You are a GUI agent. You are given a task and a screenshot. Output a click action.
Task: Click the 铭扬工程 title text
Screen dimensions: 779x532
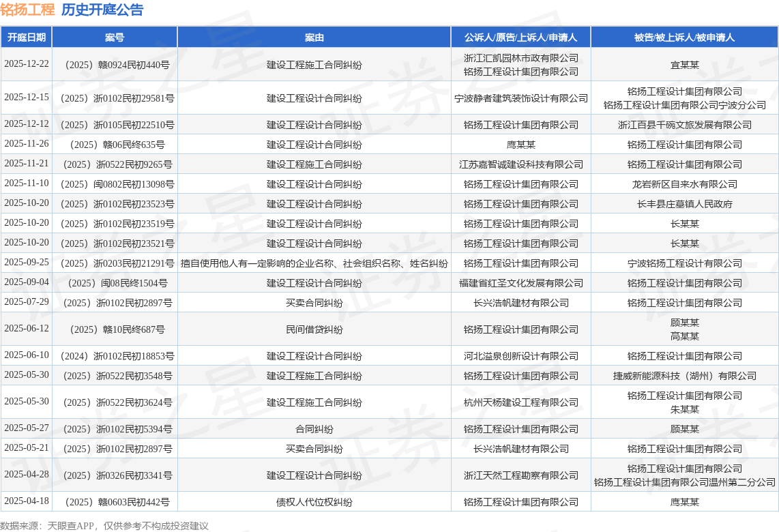(x=27, y=10)
